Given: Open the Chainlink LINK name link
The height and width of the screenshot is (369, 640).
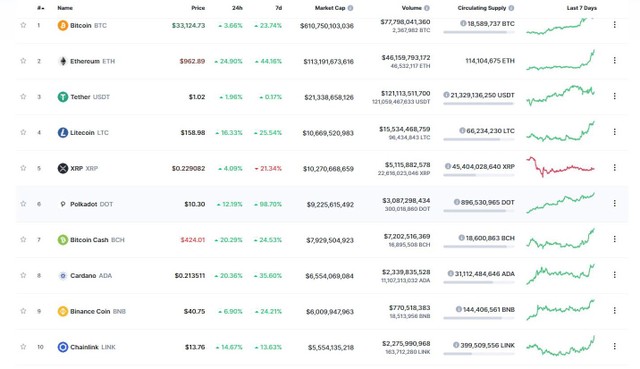Looking at the screenshot, I should click(x=93, y=347).
